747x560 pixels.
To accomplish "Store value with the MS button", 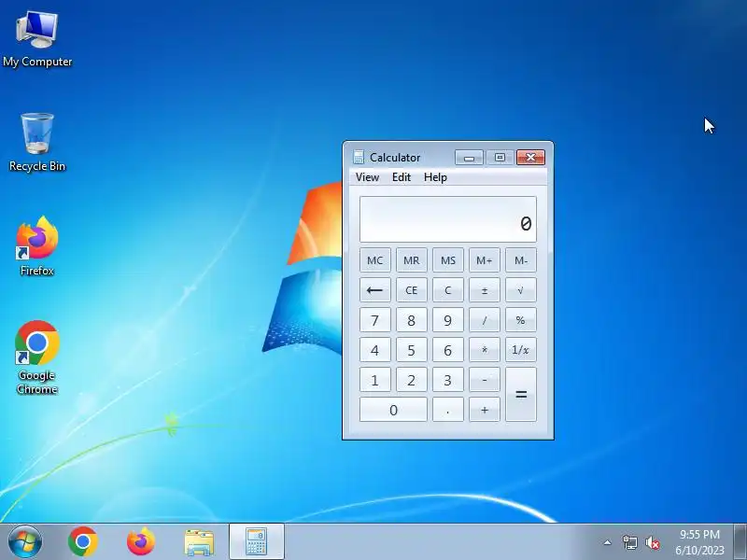I will pos(448,260).
